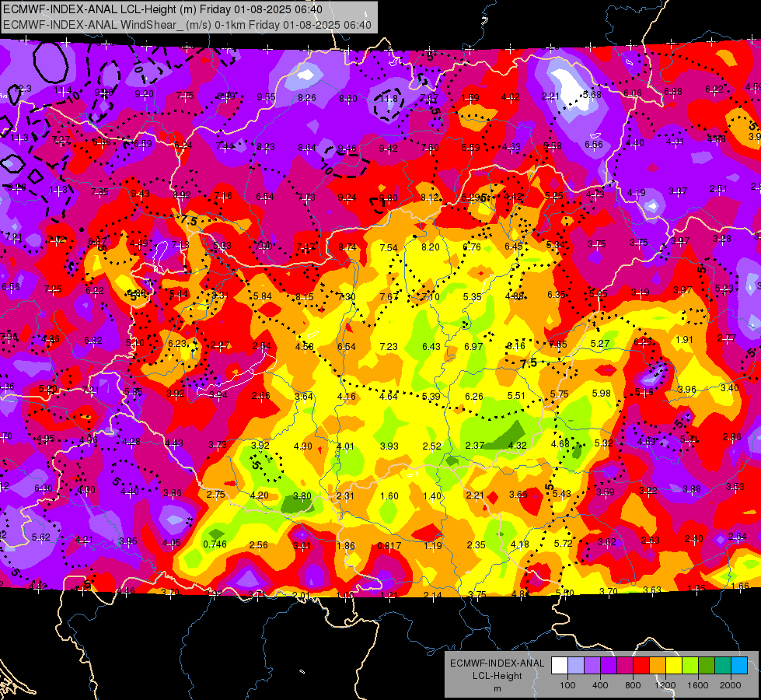
Task: Click the legend label 1200
Action: [x=665, y=685]
